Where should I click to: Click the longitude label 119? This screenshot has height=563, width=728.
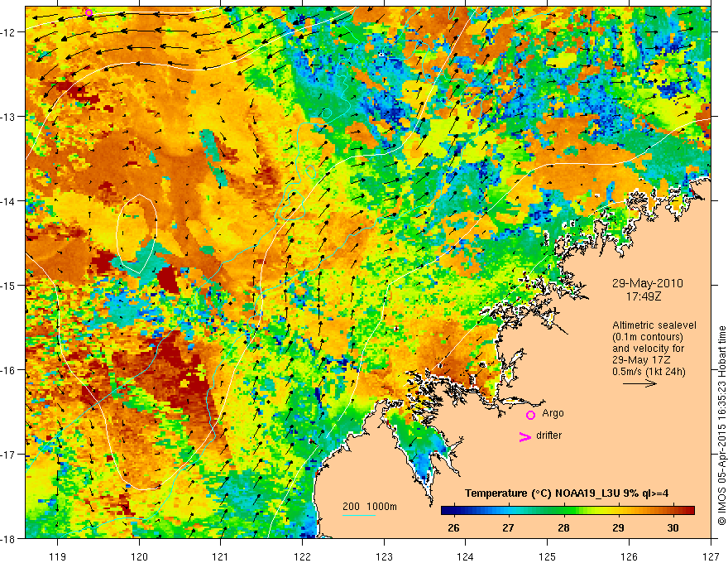(x=58, y=556)
